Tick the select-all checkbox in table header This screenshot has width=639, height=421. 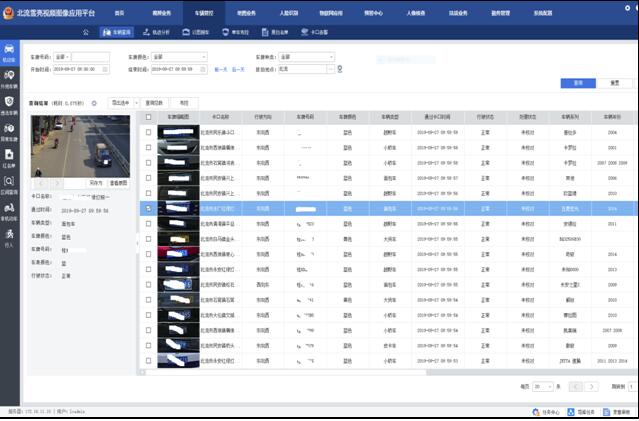pos(149,117)
